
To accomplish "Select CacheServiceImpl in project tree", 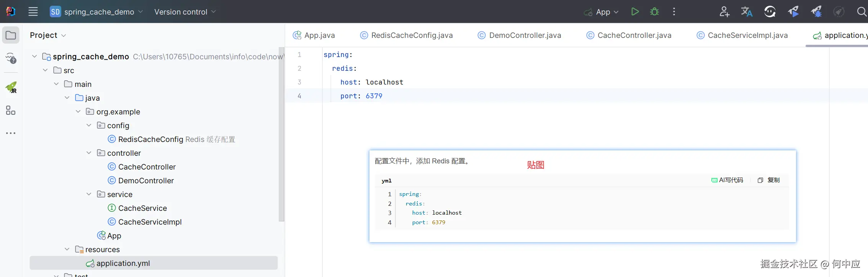I will pos(150,222).
